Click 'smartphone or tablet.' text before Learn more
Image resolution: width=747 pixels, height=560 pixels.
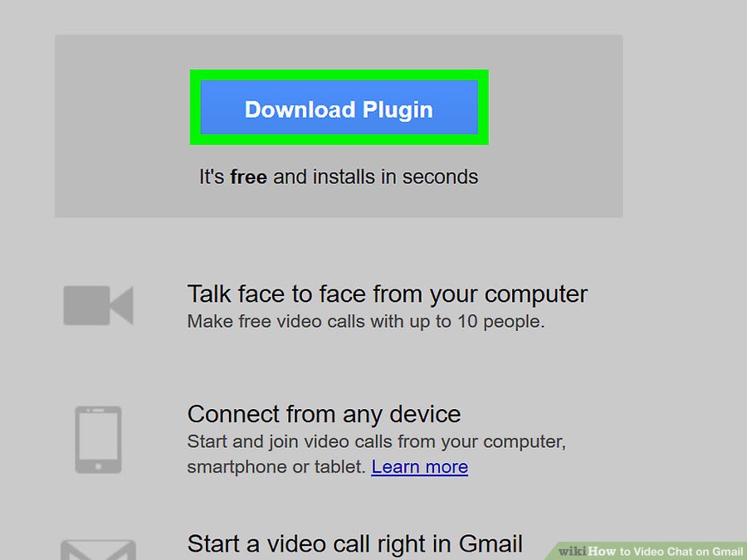click(276, 466)
